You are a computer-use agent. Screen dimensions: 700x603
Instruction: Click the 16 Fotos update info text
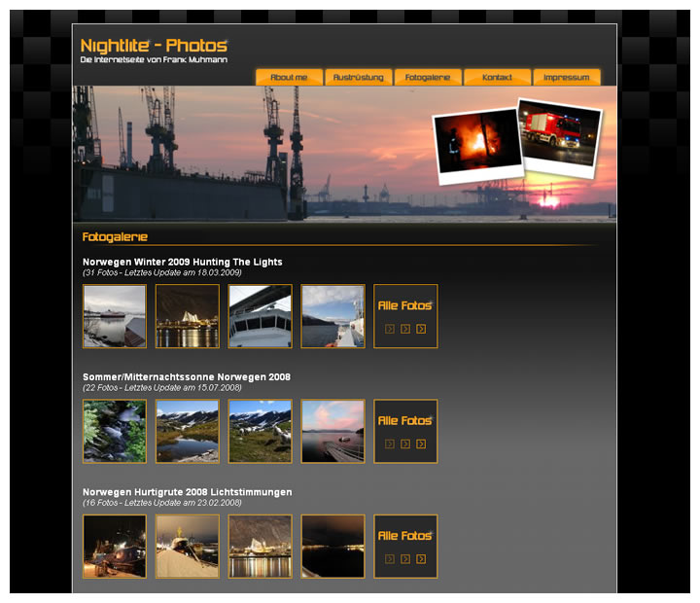[162, 503]
